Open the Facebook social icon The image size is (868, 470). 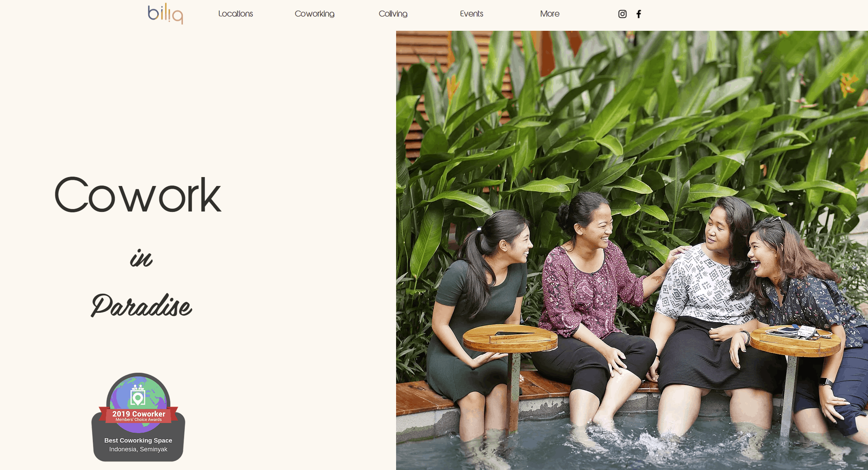pos(639,14)
